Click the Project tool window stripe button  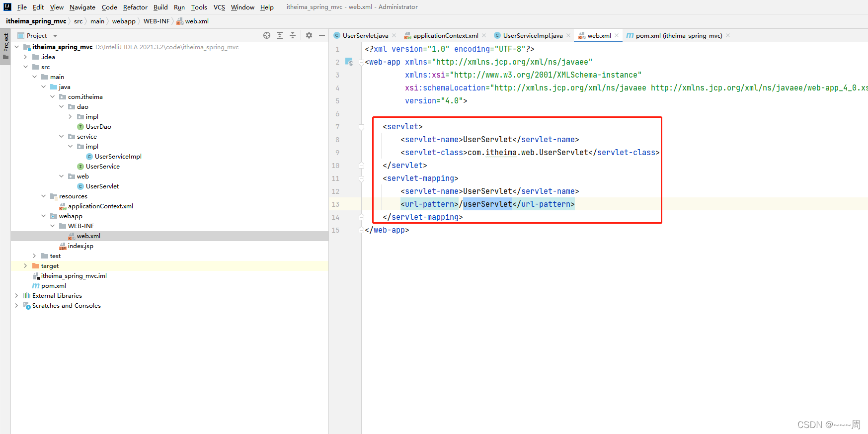[5, 46]
